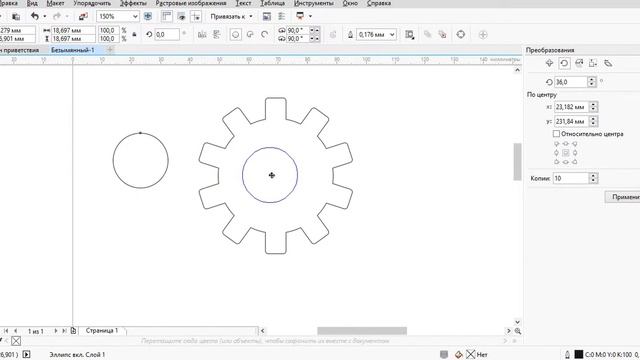
Task: Open the Таблица menu
Action: (x=272, y=3)
